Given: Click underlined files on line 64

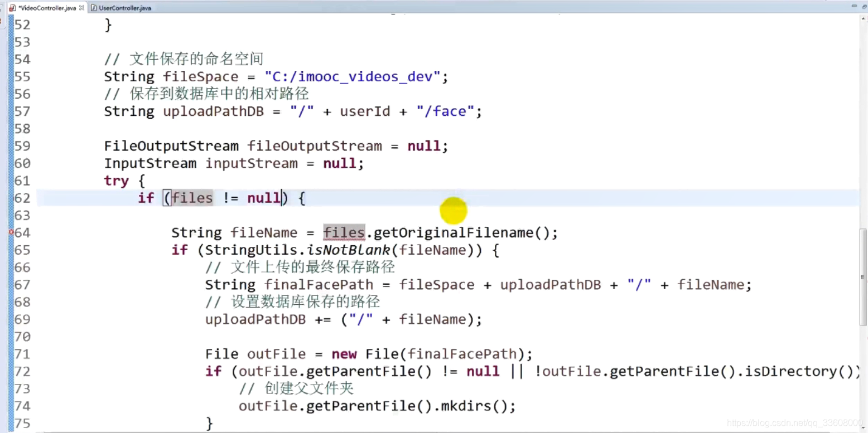Looking at the screenshot, I should 344,232.
